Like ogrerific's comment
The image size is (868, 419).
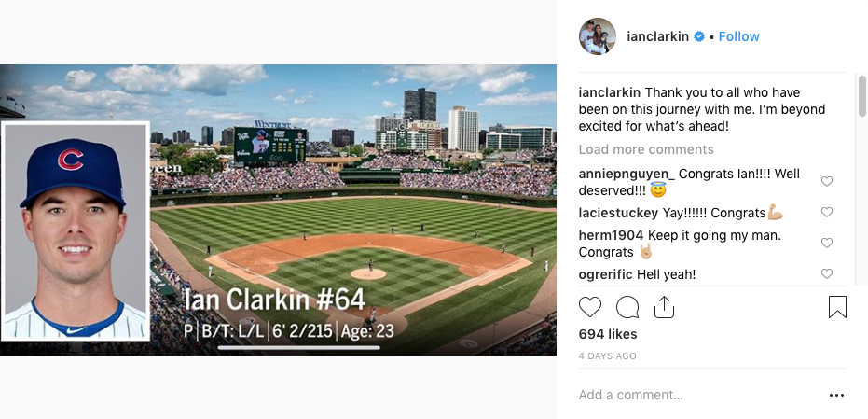coord(826,273)
